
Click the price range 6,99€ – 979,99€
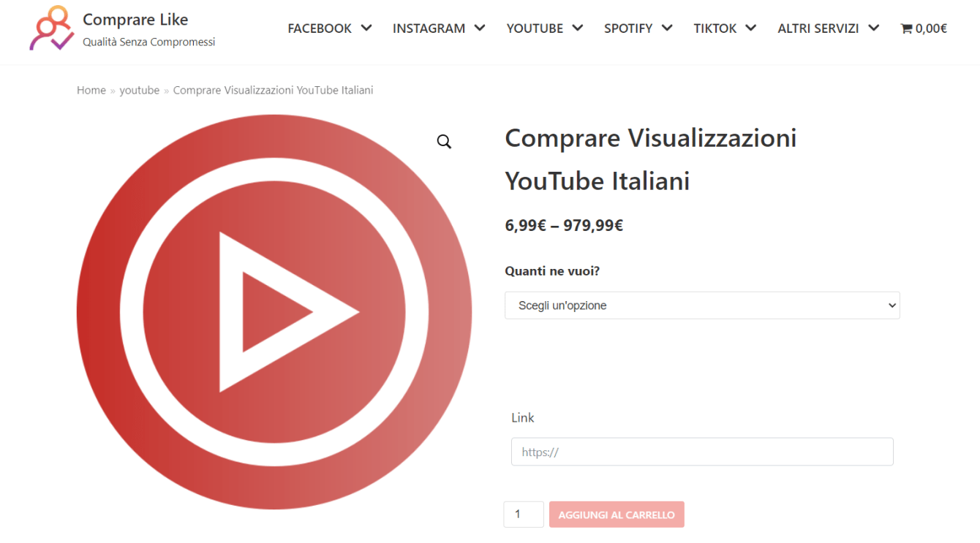pos(564,225)
